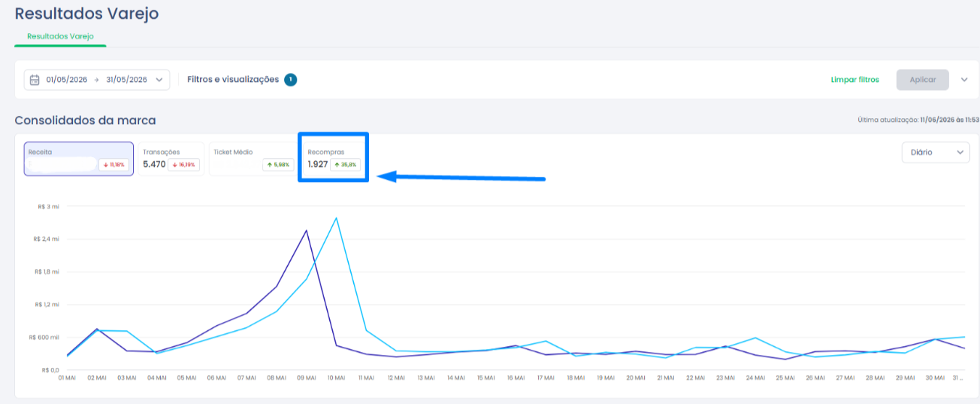Click the red down-arrow badge on Receita
Viewport: 980px width, 404px height.
pyautogui.click(x=115, y=164)
